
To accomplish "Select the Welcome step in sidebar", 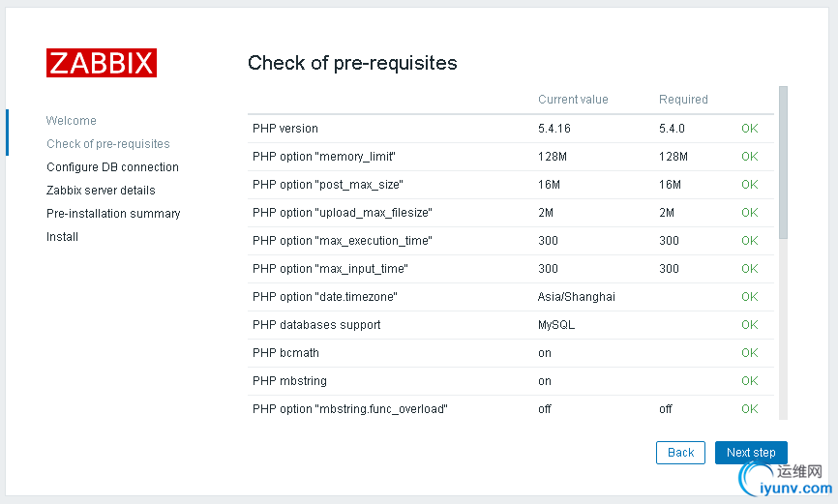I will pos(71,121).
